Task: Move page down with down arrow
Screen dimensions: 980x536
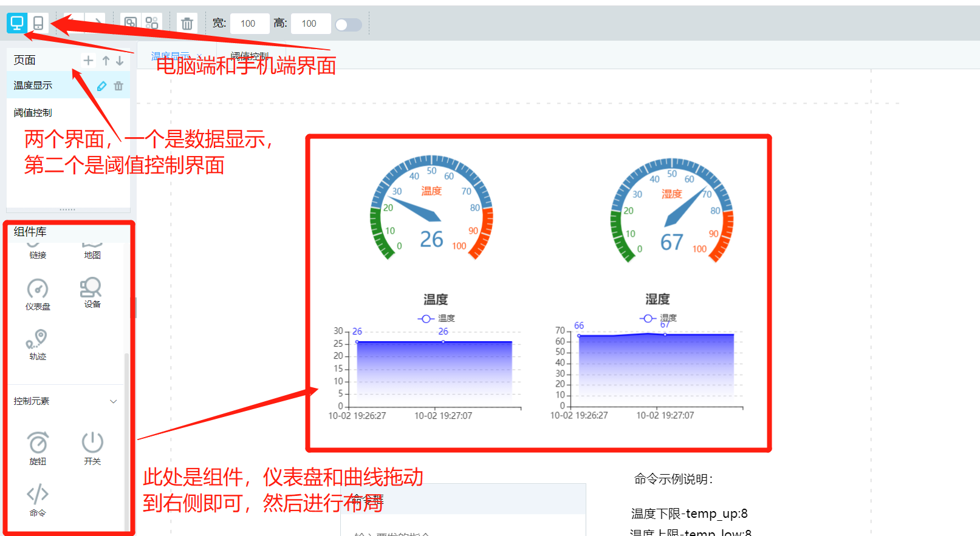Action: tap(120, 60)
